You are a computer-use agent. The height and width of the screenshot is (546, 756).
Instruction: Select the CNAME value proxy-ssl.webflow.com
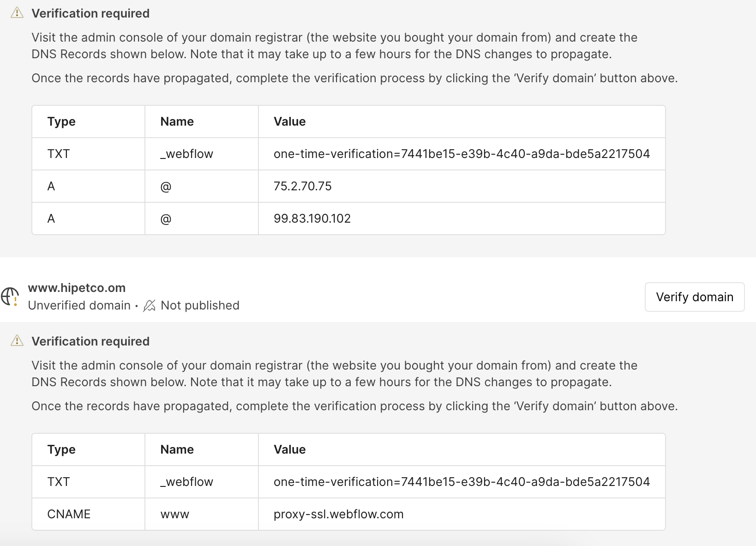tap(338, 514)
